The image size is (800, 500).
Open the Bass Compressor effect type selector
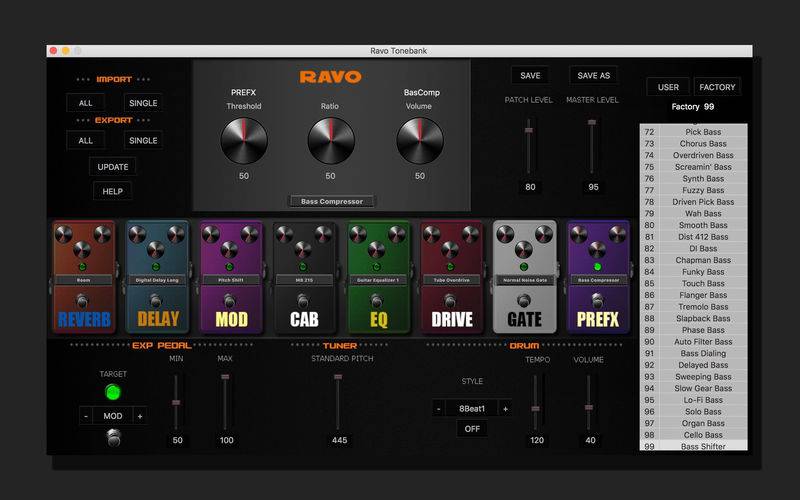click(x=332, y=202)
